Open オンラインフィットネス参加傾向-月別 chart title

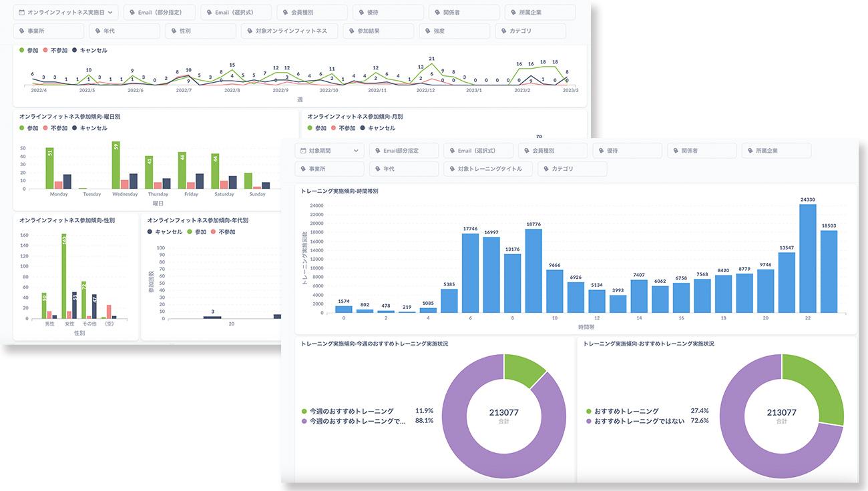click(355, 117)
